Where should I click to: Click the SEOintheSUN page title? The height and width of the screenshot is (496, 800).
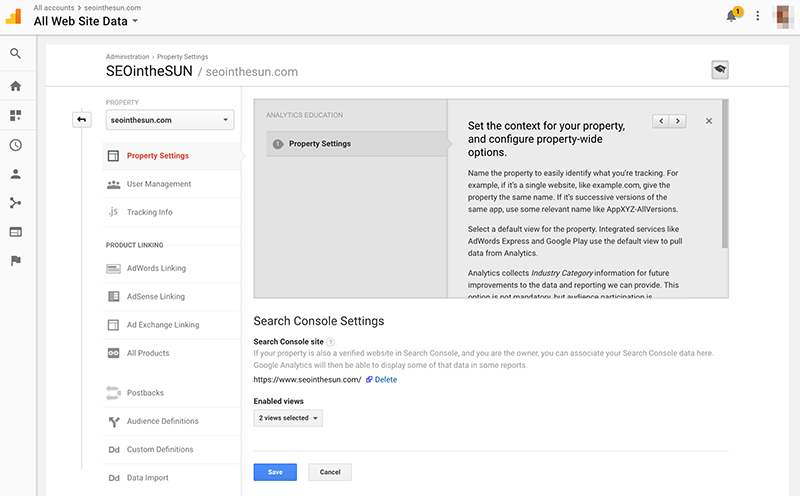[x=149, y=71]
